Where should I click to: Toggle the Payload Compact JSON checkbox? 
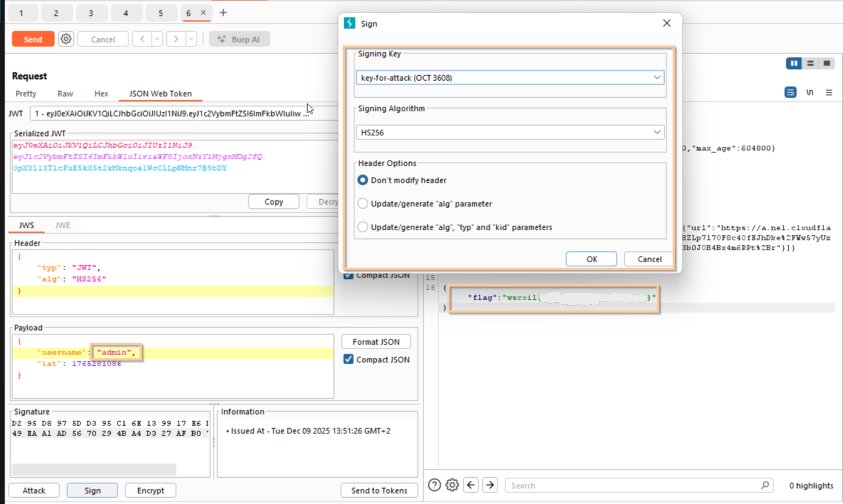point(349,360)
